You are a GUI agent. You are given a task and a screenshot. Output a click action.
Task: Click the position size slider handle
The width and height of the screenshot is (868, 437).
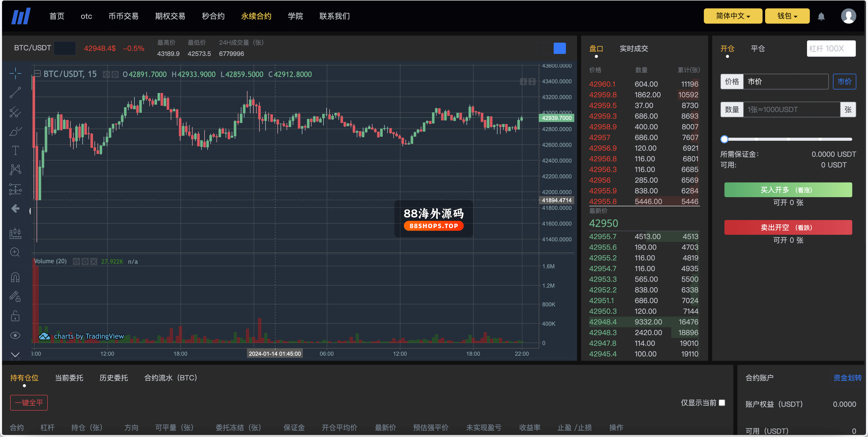(724, 139)
